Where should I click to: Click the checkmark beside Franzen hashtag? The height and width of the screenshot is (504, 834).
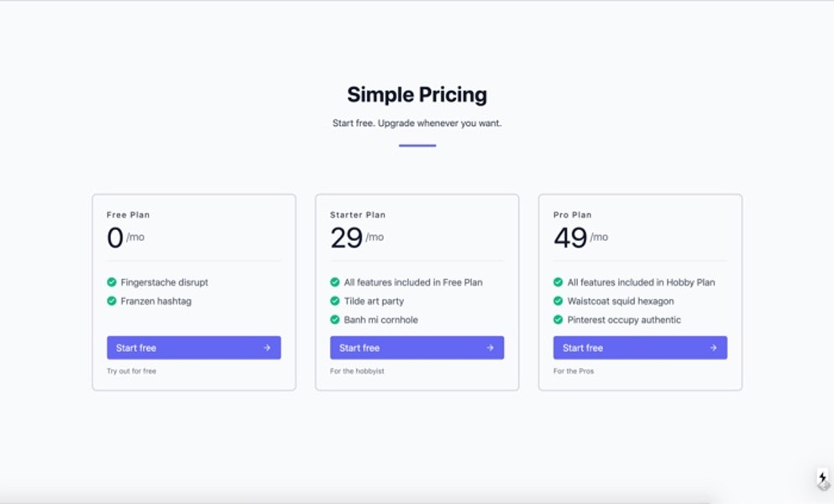(110, 301)
